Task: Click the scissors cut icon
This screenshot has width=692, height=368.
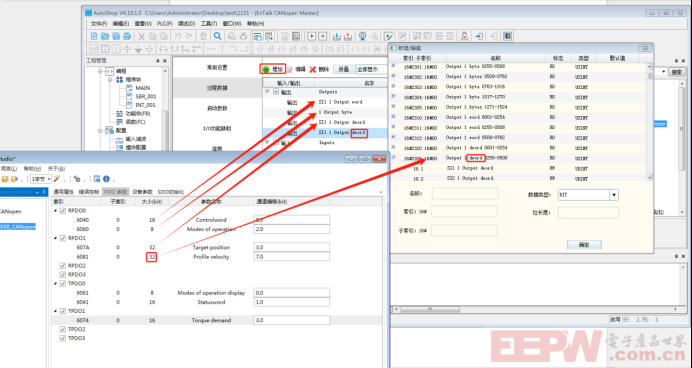Action: click(142, 36)
